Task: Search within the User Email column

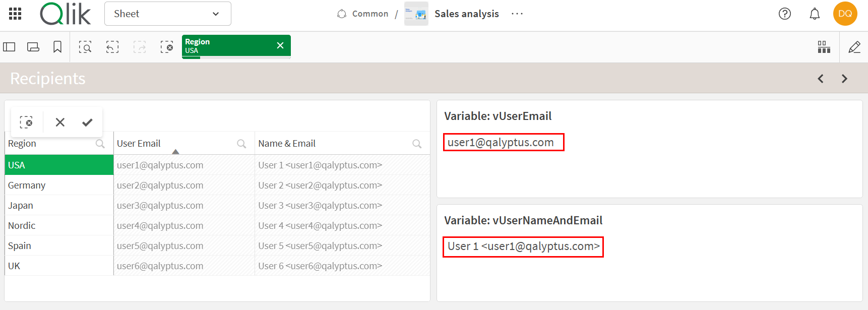Action: click(241, 144)
